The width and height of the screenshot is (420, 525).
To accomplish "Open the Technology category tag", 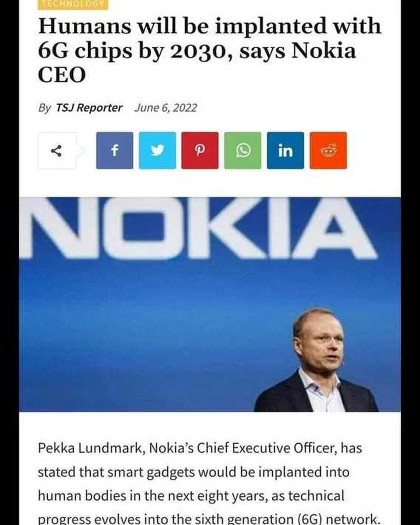I will (73, 4).
